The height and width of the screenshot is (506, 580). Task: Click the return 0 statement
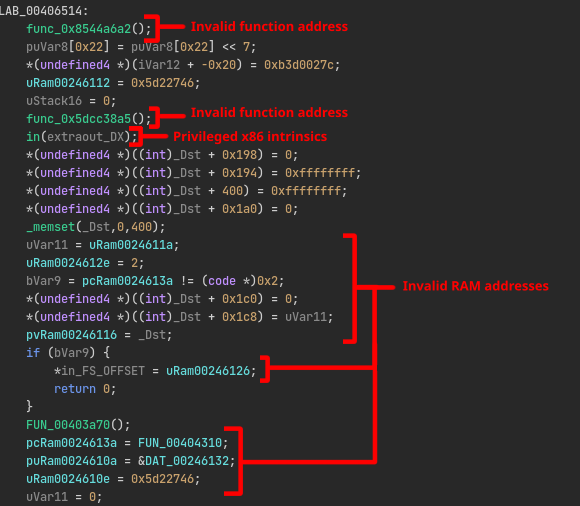[x=85, y=389]
